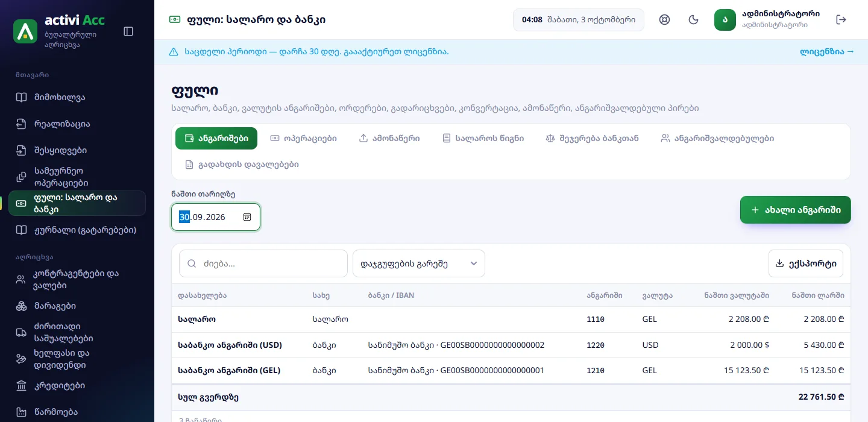Switch to the ამონაწერი tab
The width and height of the screenshot is (868, 422).
[389, 138]
